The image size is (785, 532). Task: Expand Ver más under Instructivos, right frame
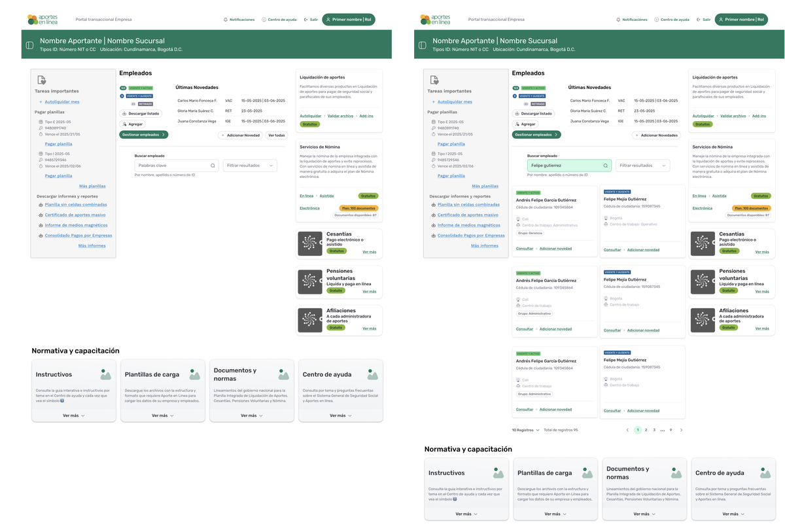tap(466, 514)
